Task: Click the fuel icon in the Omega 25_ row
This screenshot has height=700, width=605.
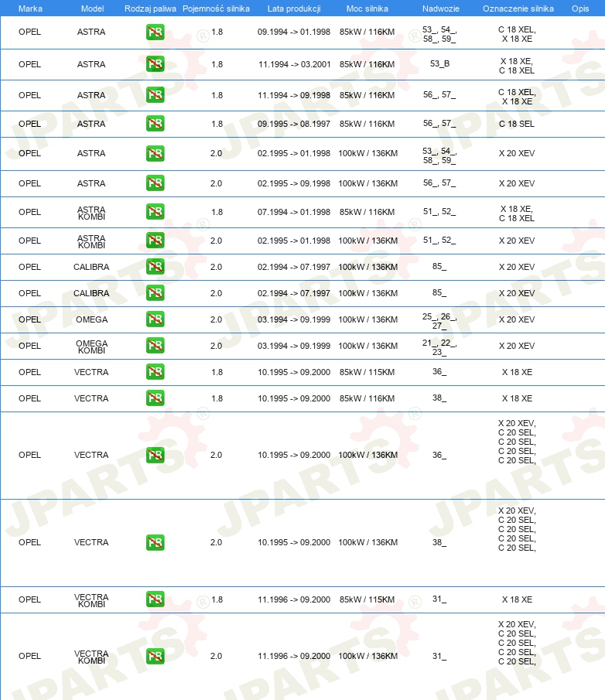Action: pyautogui.click(x=155, y=319)
